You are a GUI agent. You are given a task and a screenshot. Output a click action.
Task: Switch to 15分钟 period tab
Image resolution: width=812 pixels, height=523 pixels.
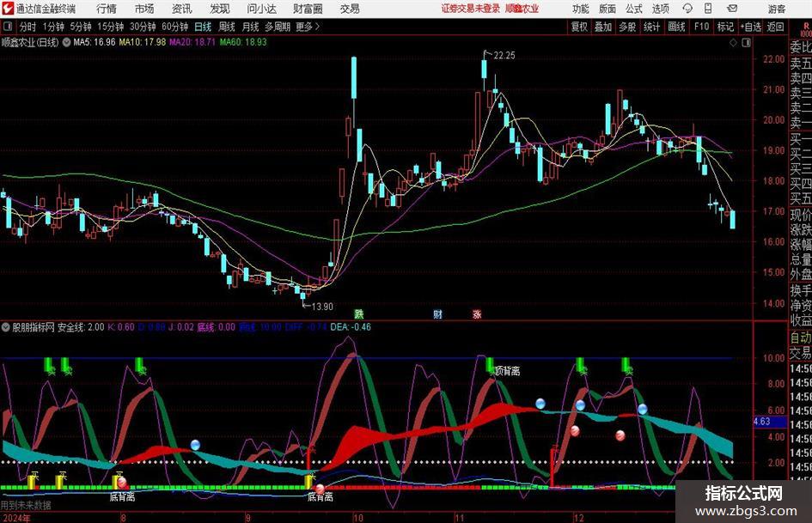coord(110,27)
